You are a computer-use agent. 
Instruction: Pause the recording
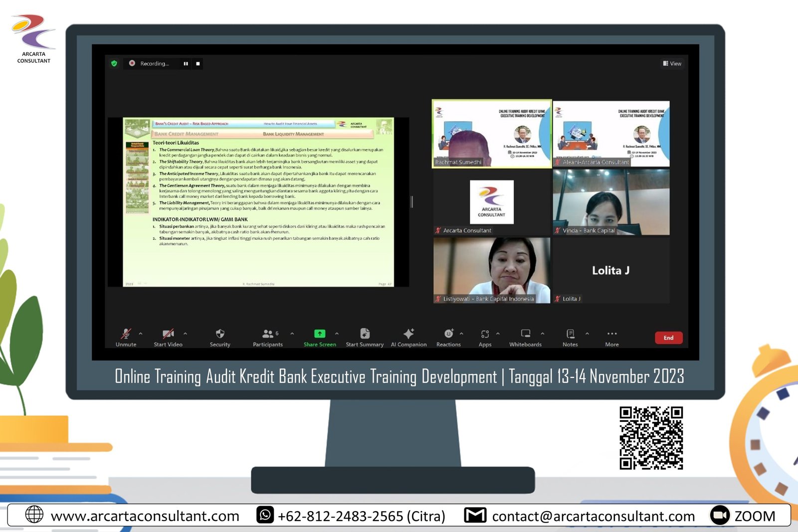186,64
